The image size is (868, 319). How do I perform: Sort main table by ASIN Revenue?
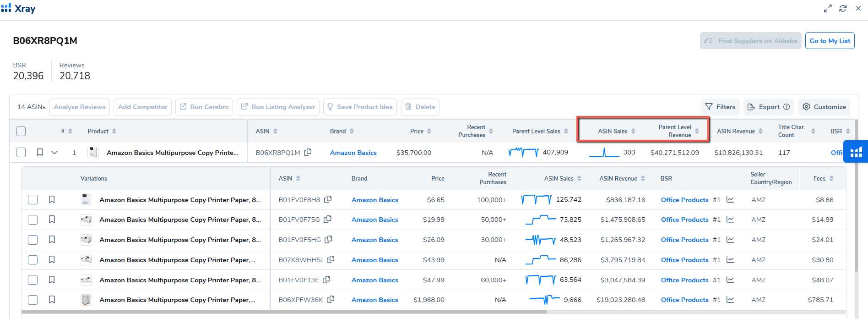pos(760,131)
